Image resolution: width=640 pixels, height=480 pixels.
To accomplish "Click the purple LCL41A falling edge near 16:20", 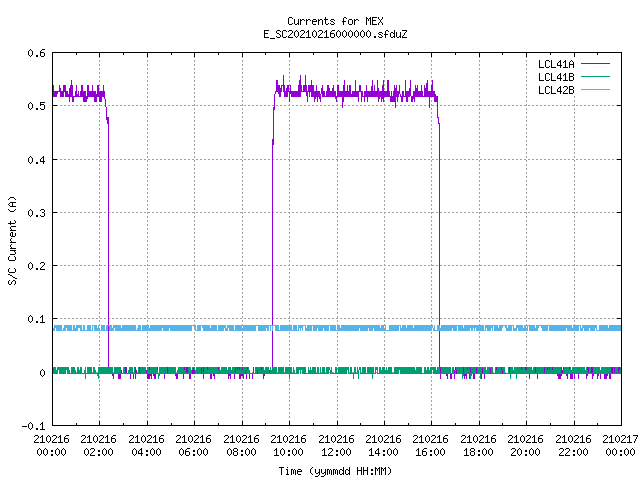I will [x=439, y=245].
